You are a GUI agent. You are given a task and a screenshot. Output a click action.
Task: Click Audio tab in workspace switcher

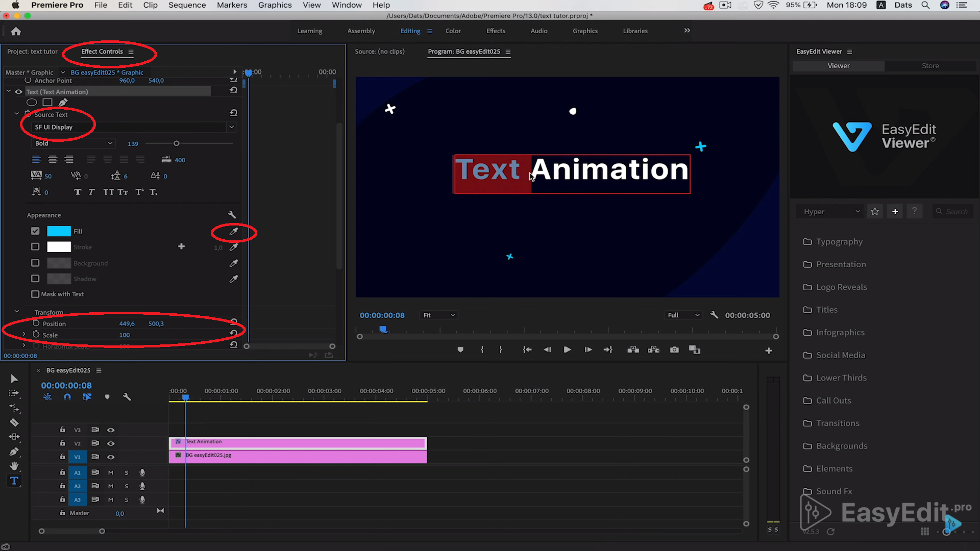(x=539, y=30)
